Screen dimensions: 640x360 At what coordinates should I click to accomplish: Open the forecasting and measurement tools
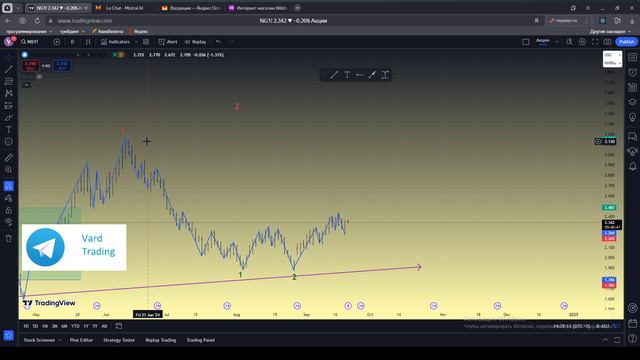coord(9,106)
